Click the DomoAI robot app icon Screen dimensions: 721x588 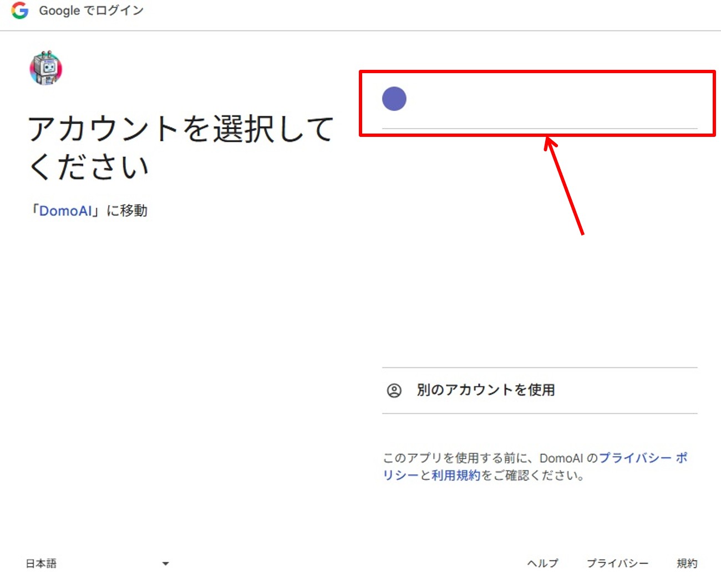click(x=46, y=69)
